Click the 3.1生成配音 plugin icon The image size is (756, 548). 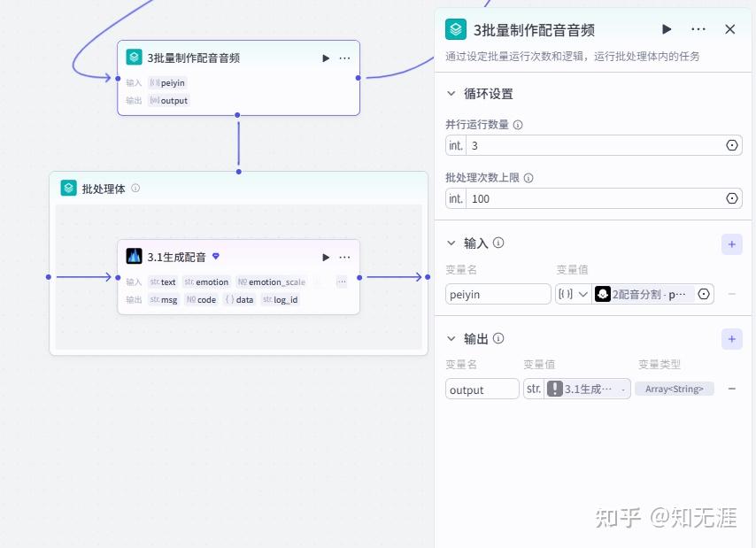point(134,256)
